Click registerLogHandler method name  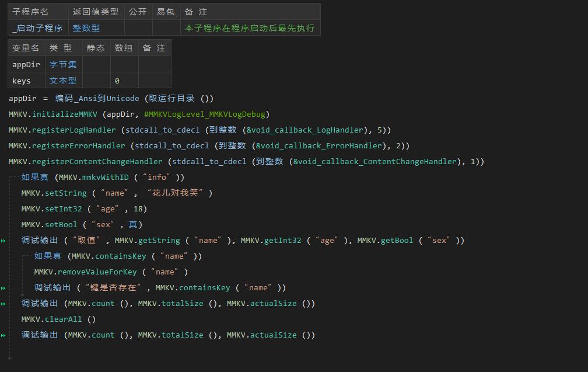tap(74, 130)
